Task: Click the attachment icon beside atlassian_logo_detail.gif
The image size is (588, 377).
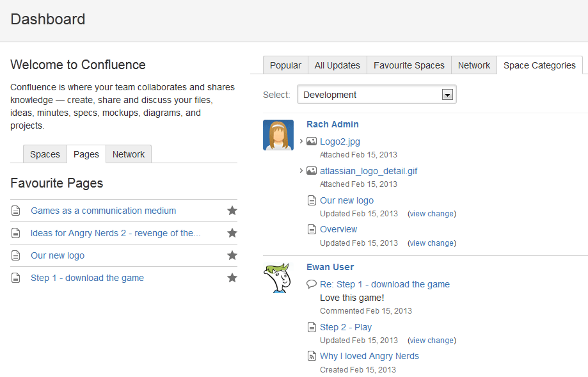Action: tap(311, 171)
